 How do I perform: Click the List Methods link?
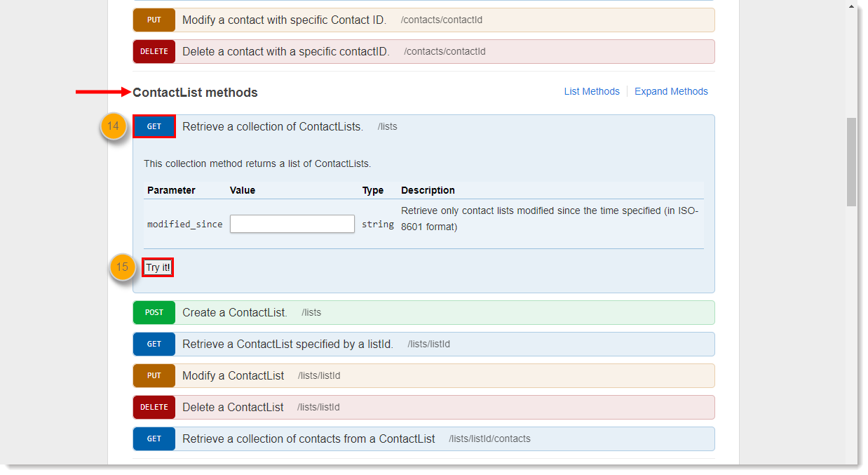coord(592,91)
